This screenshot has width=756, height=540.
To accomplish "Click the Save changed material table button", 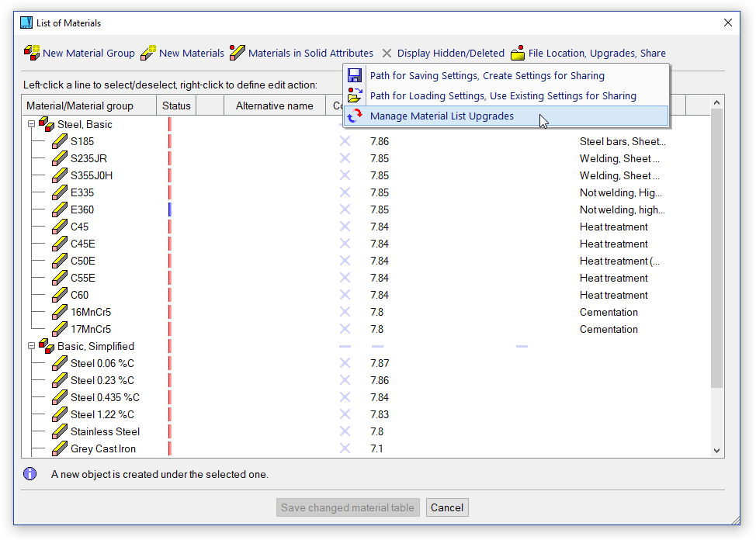I will 348,507.
